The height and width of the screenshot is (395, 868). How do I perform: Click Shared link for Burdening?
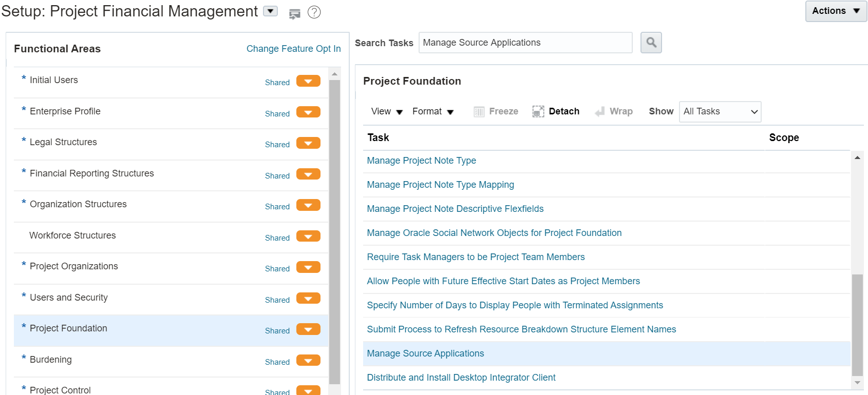click(277, 362)
